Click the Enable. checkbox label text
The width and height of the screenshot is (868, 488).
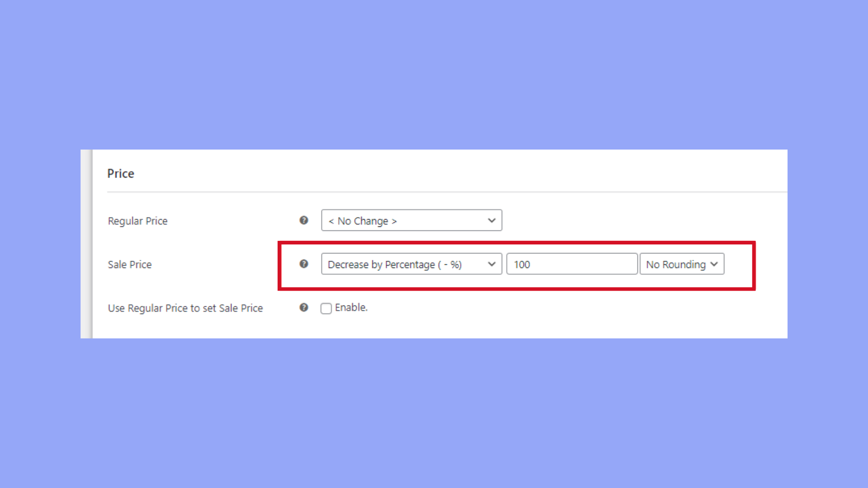tap(351, 308)
